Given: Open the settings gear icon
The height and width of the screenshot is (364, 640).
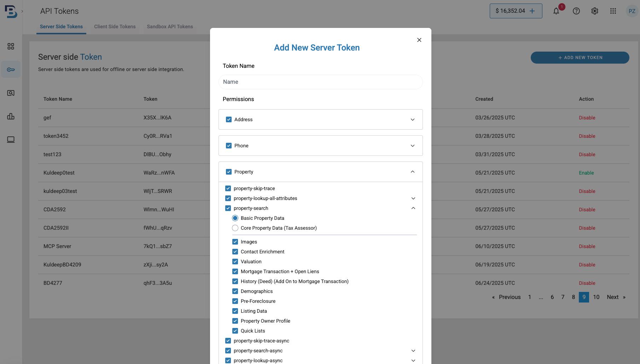Looking at the screenshot, I should [x=595, y=11].
